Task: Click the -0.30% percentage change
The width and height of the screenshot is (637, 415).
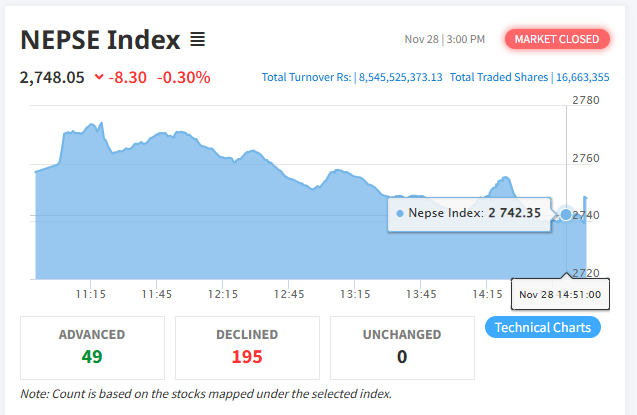Action: click(x=184, y=77)
